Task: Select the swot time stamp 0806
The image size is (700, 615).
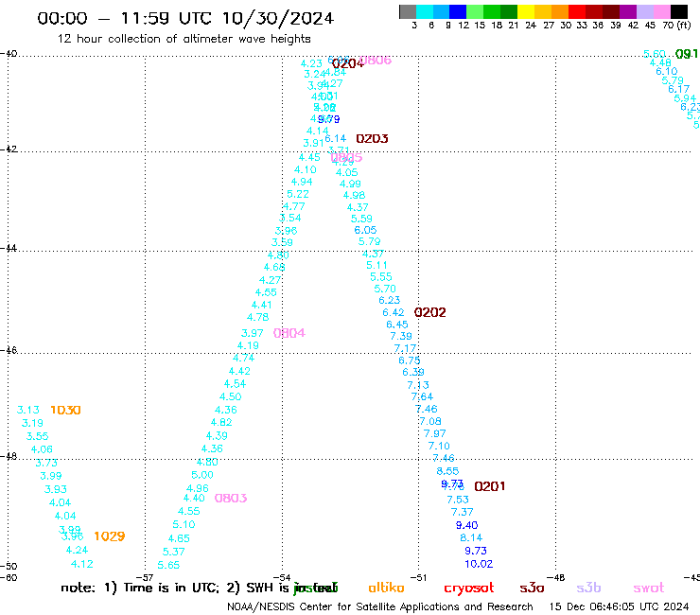Action: click(376, 61)
